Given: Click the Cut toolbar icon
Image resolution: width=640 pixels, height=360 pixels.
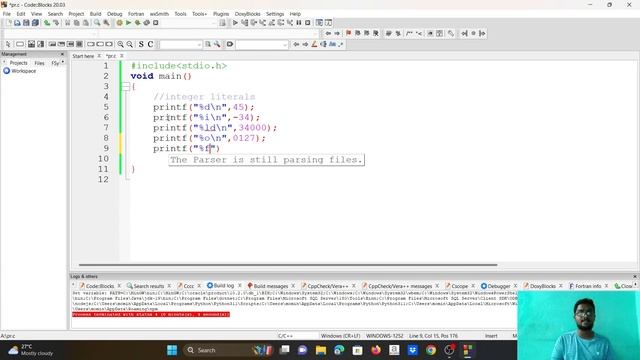Looking at the screenshot, I should pyautogui.click(x=67, y=23).
